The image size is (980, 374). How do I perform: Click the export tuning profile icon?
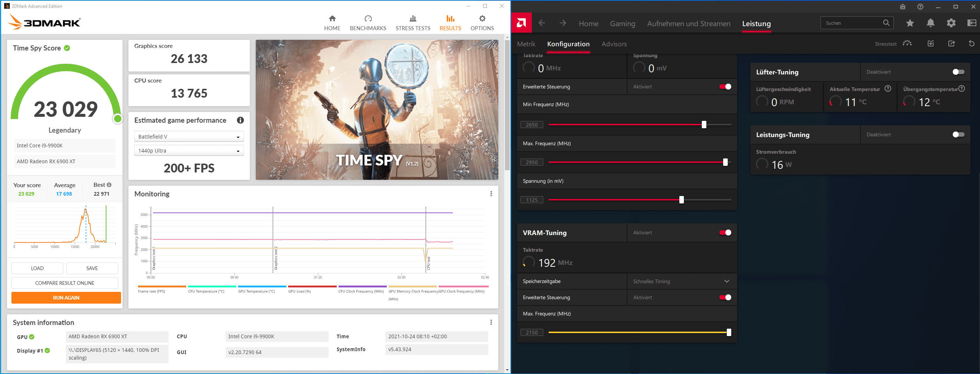951,43
